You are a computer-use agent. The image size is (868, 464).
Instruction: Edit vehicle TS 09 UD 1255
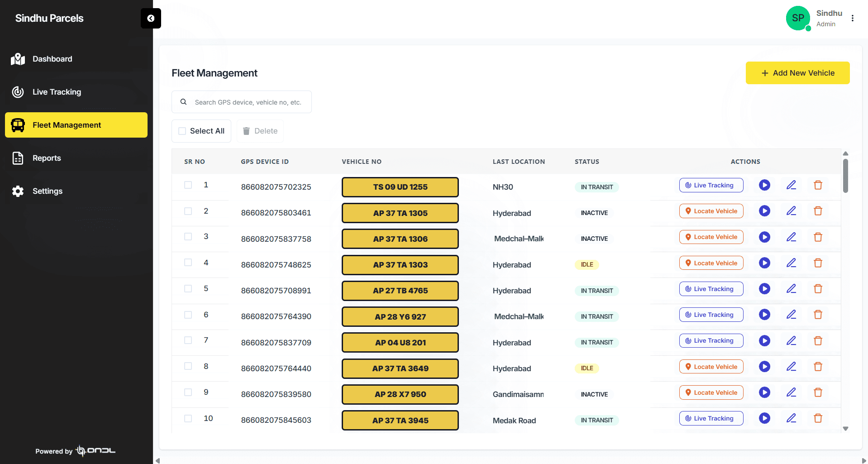(791, 185)
